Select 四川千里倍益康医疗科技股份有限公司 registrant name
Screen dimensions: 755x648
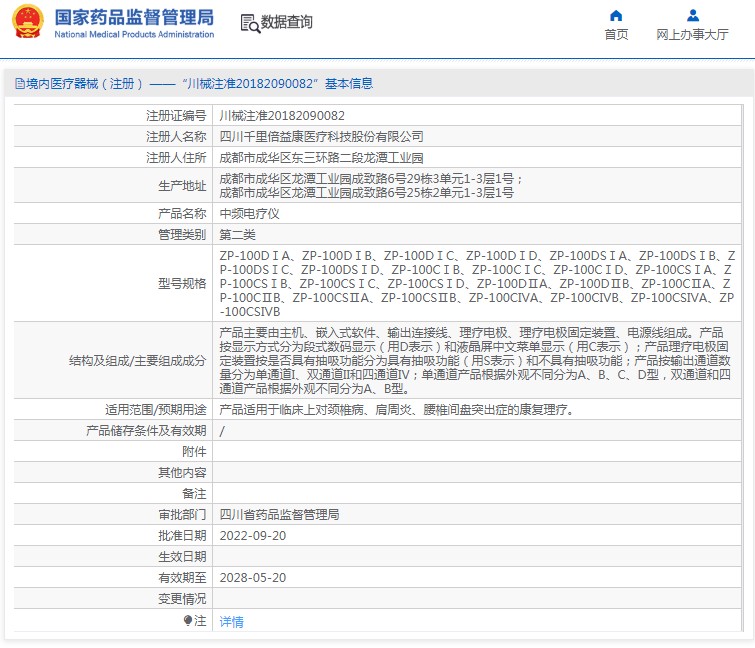[x=322, y=137]
